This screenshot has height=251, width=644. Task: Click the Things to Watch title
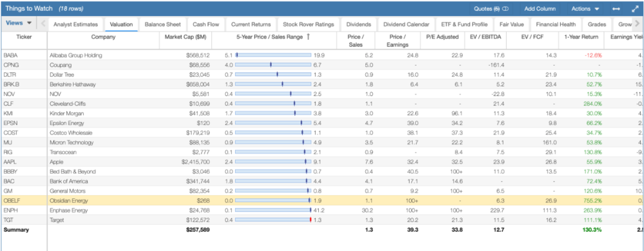pyautogui.click(x=29, y=8)
